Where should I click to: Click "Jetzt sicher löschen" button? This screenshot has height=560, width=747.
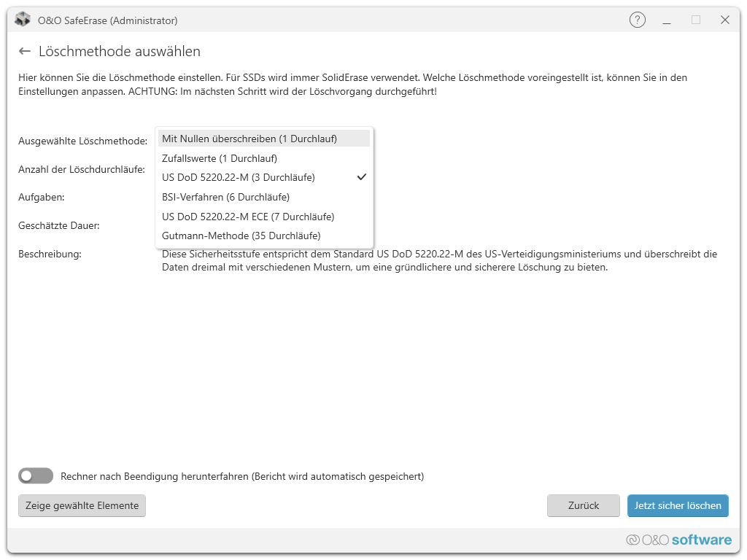[678, 505]
